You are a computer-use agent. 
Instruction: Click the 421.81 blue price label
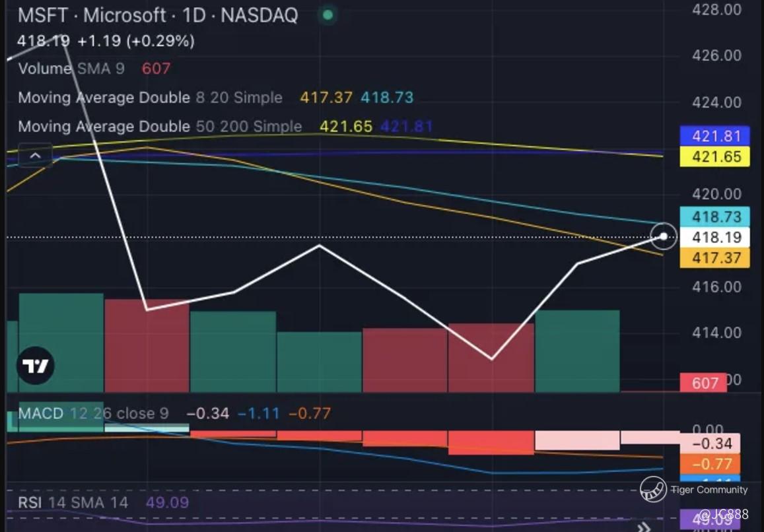coord(714,136)
